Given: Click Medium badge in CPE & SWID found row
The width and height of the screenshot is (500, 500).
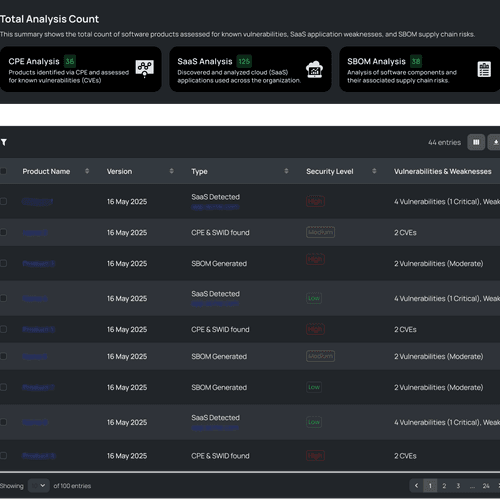Looking at the screenshot, I should tap(320, 232).
